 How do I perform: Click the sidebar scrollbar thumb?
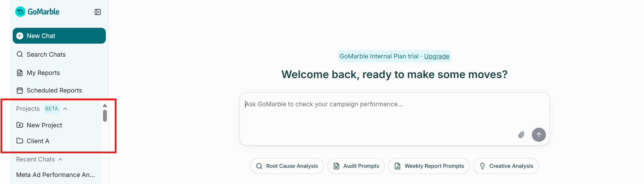tap(105, 116)
